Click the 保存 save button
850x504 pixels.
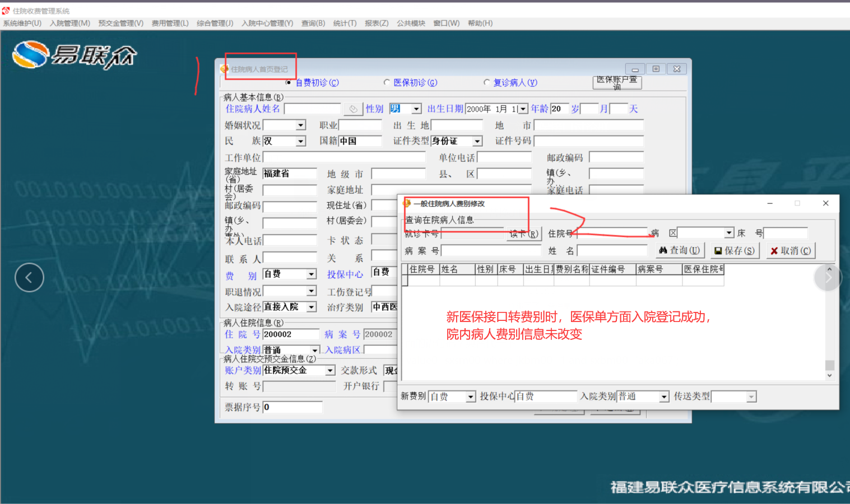point(735,250)
